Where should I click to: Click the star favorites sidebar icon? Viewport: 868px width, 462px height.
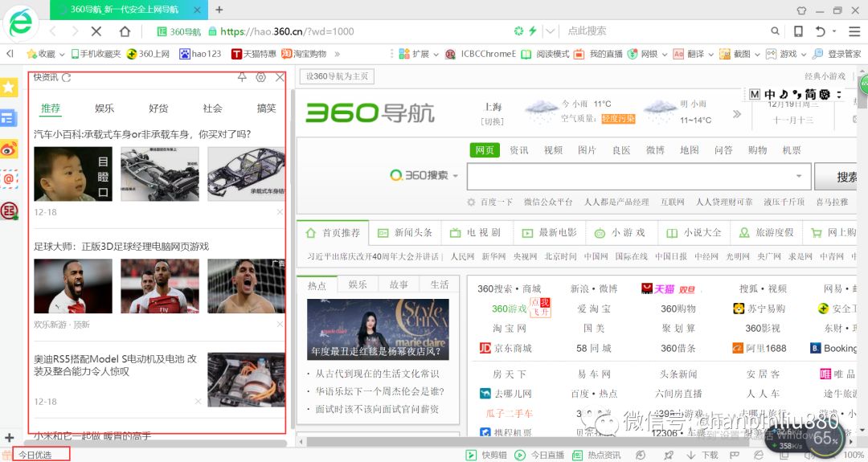10,87
